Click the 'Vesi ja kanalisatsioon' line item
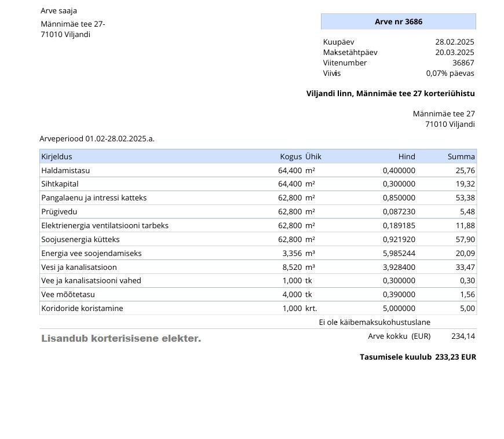The image size is (504, 439). [79, 267]
